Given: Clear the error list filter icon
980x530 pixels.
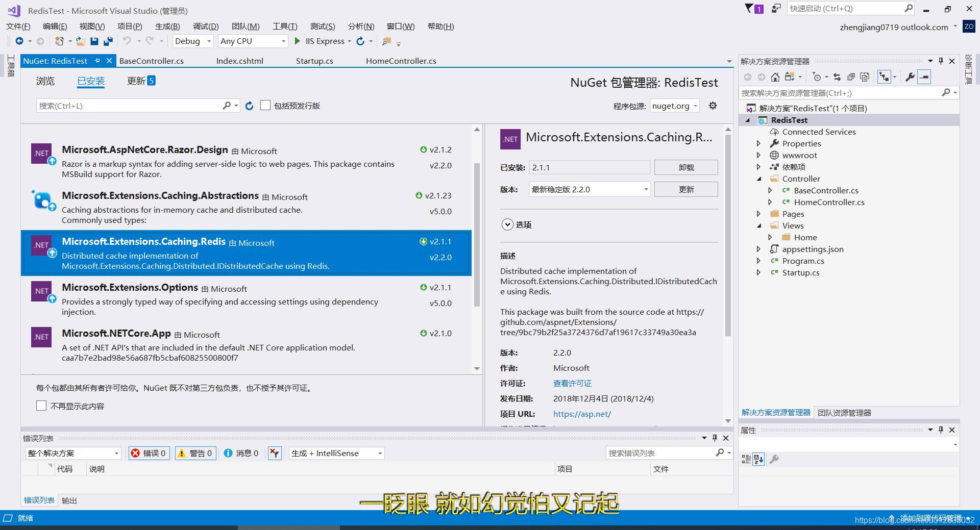Looking at the screenshot, I should 275,453.
